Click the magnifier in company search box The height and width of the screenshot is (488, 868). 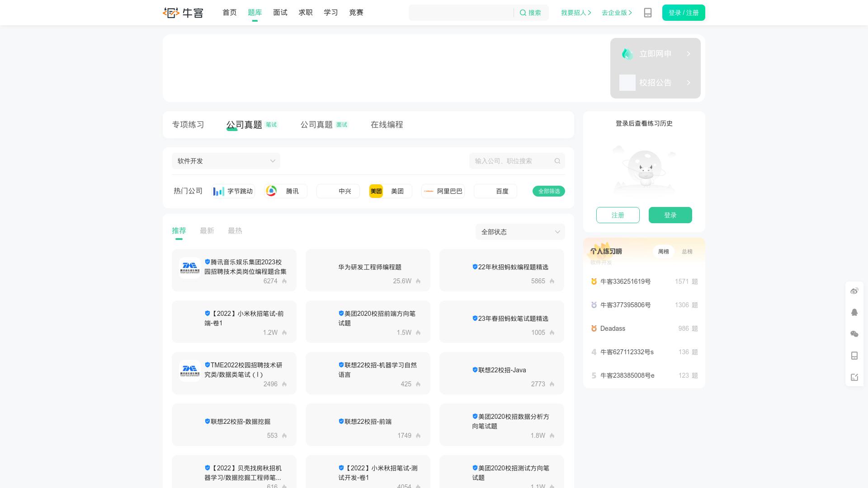pos(557,161)
